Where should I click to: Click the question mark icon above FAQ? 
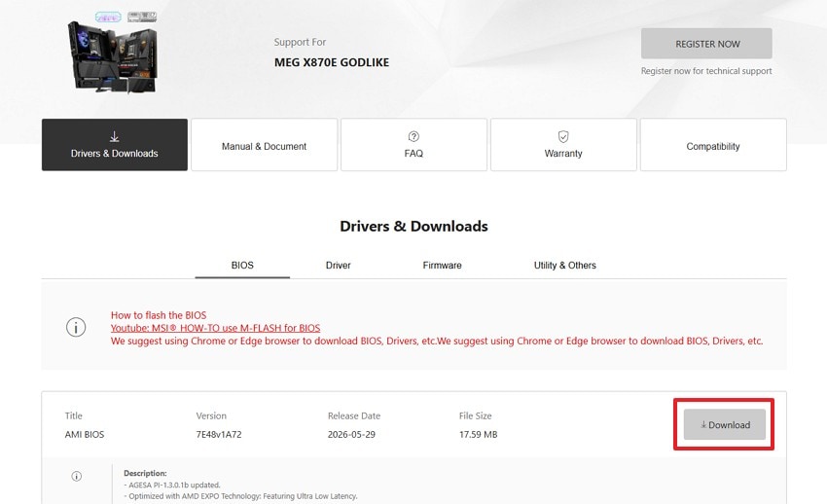(413, 136)
